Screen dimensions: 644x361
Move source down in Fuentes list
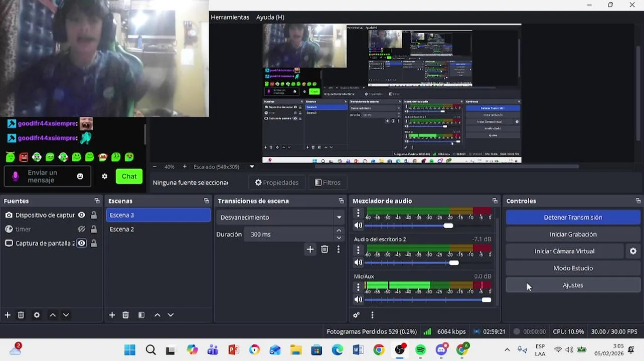(x=66, y=315)
